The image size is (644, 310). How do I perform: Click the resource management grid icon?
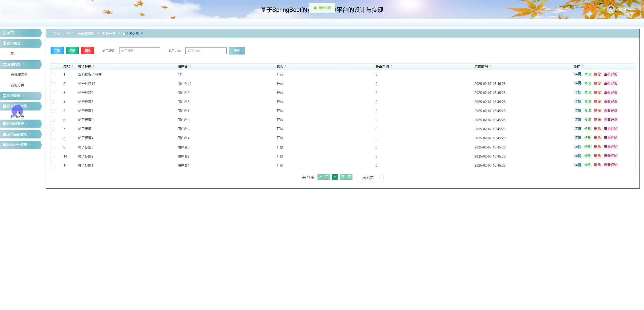pos(5,65)
